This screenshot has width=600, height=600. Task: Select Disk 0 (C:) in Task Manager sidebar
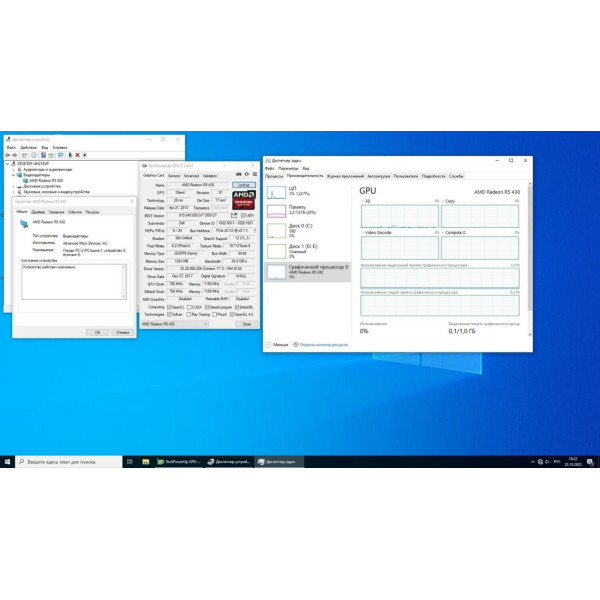[x=307, y=230]
